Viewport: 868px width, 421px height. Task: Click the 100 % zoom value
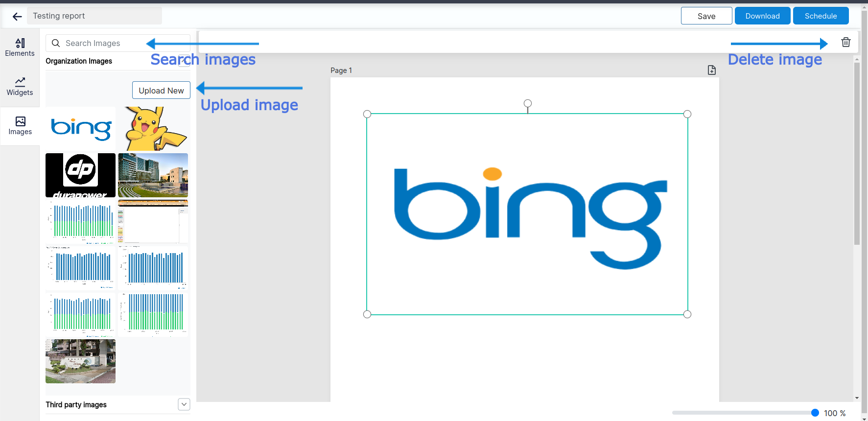tap(835, 413)
